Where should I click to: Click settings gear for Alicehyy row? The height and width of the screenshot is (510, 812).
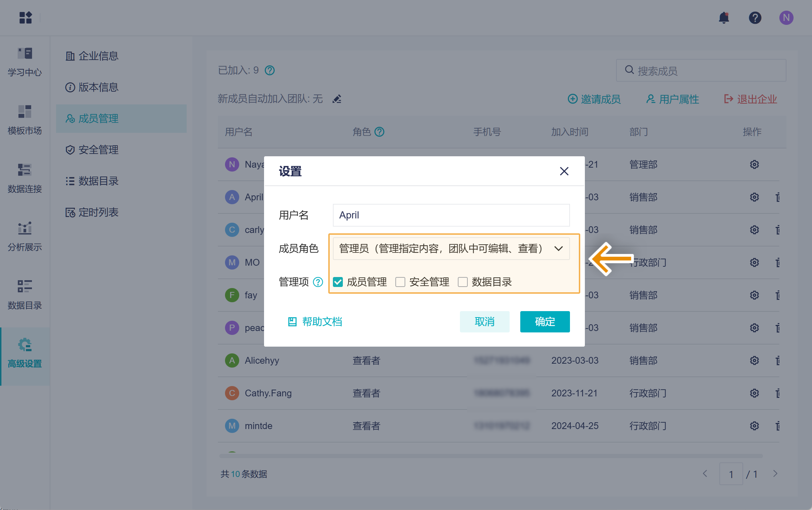[x=754, y=360]
